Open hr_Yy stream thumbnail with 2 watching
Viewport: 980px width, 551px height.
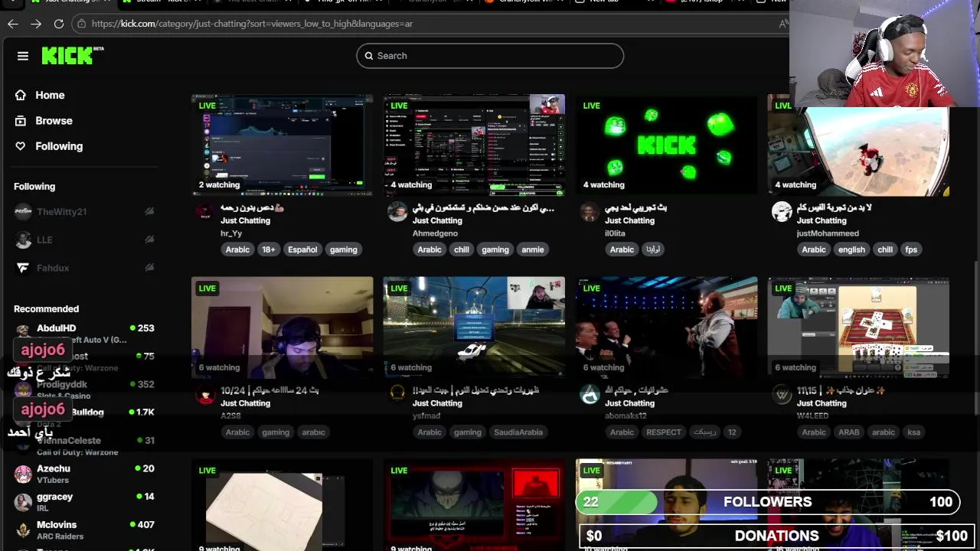pyautogui.click(x=283, y=145)
